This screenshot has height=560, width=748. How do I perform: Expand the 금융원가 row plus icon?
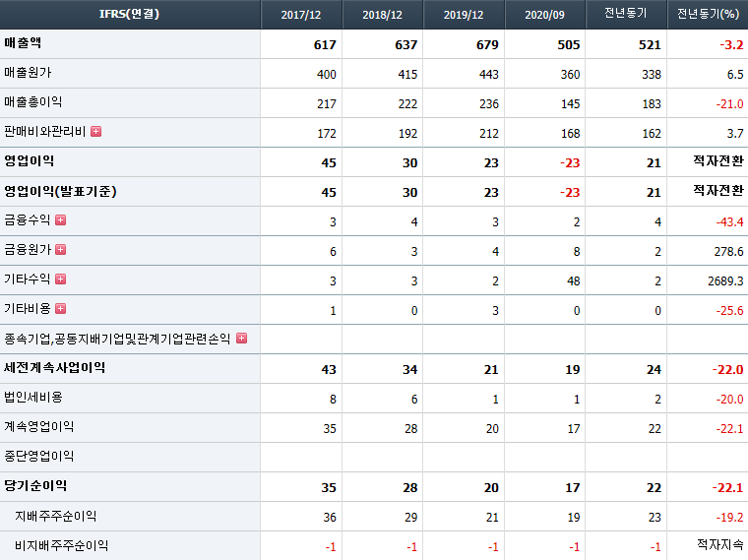tap(61, 249)
